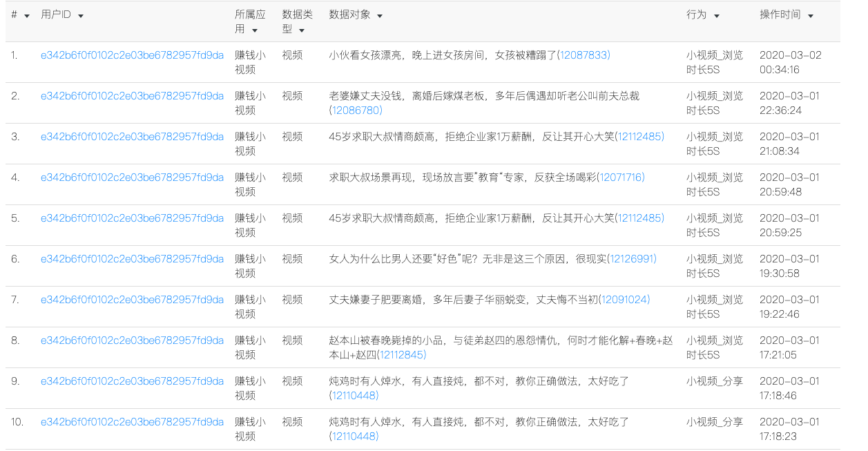This screenshot has width=868, height=451.
Task: Sort by 操作时间 using its dropdown arrow
Action: click(810, 16)
